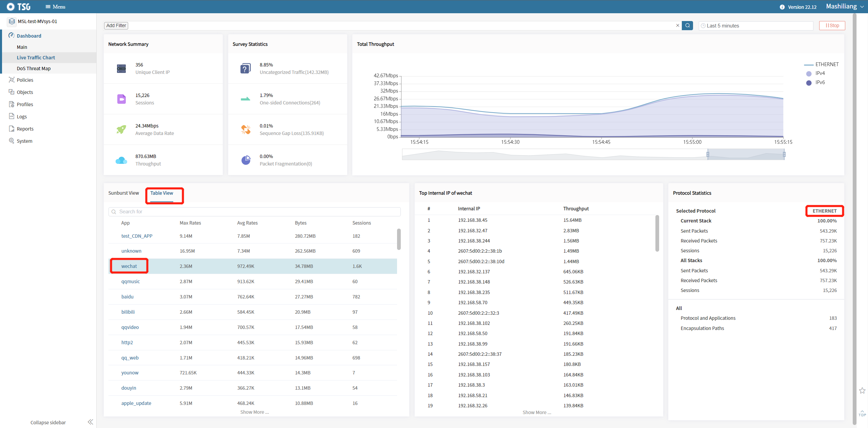
Task: Open the Objects section icon
Action: click(12, 92)
